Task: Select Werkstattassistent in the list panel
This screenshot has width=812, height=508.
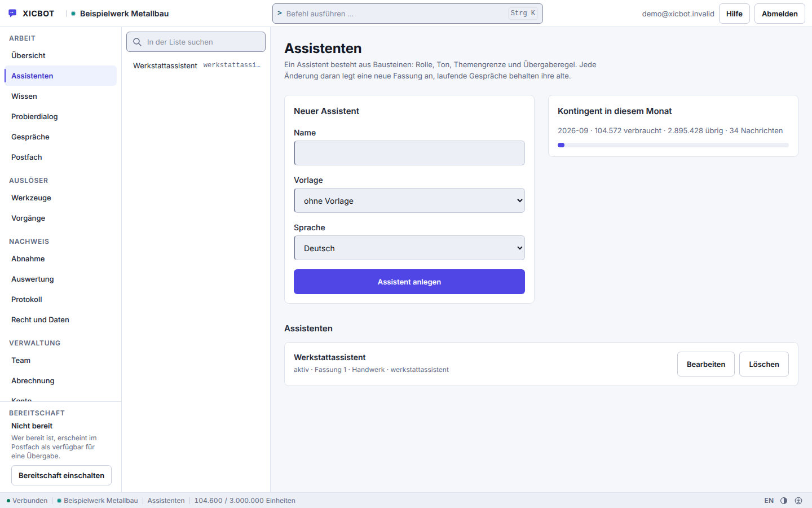Action: click(x=196, y=65)
